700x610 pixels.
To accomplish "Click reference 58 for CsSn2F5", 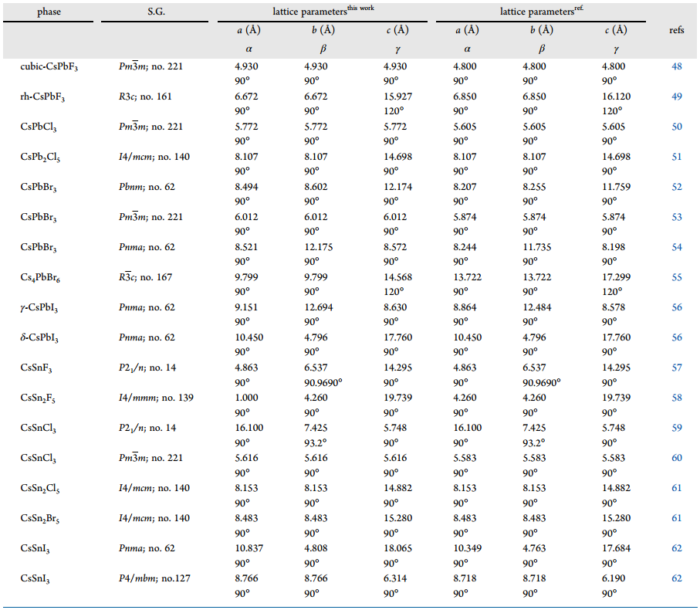I will 677,398.
